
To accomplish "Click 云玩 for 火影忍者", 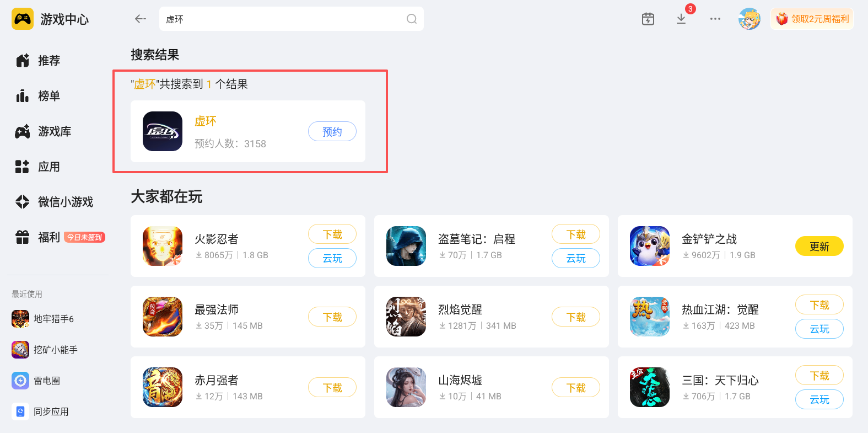I will [332, 258].
